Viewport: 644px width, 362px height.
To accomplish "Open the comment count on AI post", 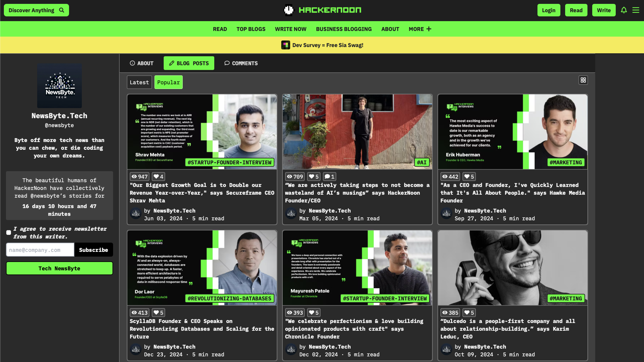I will (x=329, y=177).
